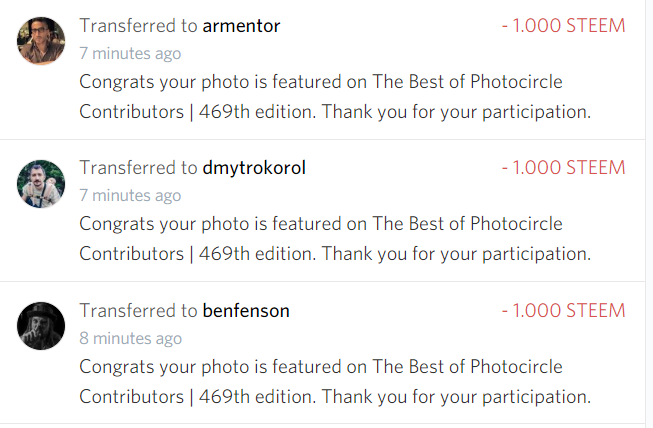Open dmytrokorol's profile picture

tap(41, 183)
